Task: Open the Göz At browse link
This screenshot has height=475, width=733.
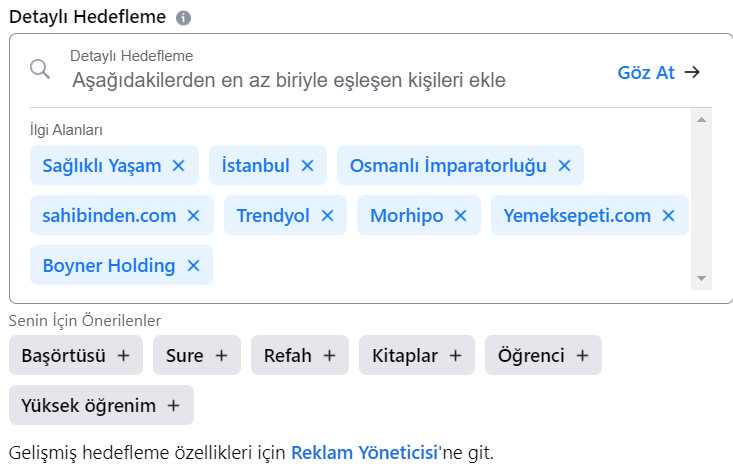Action: 659,72
